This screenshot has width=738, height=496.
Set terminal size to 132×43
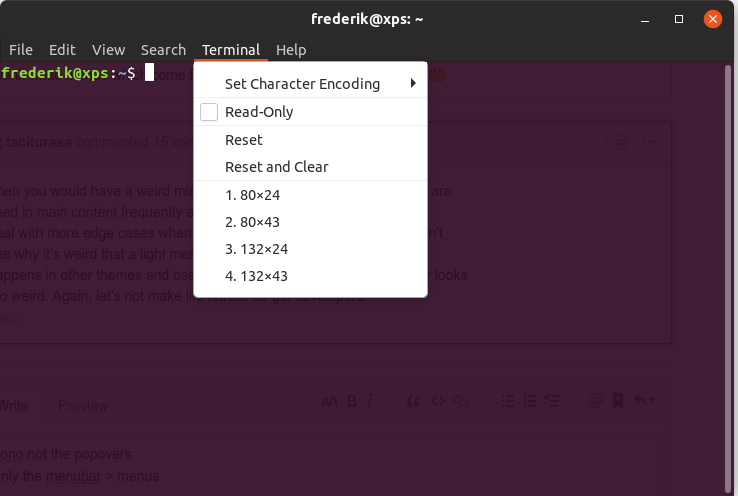[x=311, y=276]
